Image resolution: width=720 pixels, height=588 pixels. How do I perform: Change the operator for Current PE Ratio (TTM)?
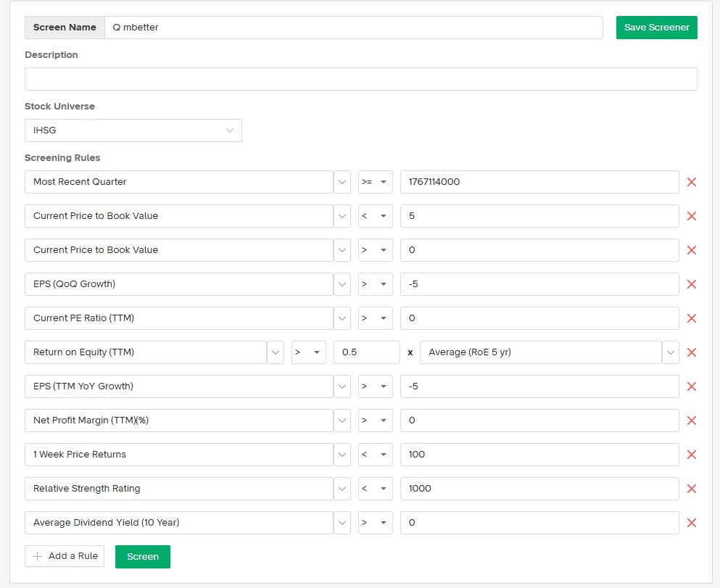click(x=375, y=318)
